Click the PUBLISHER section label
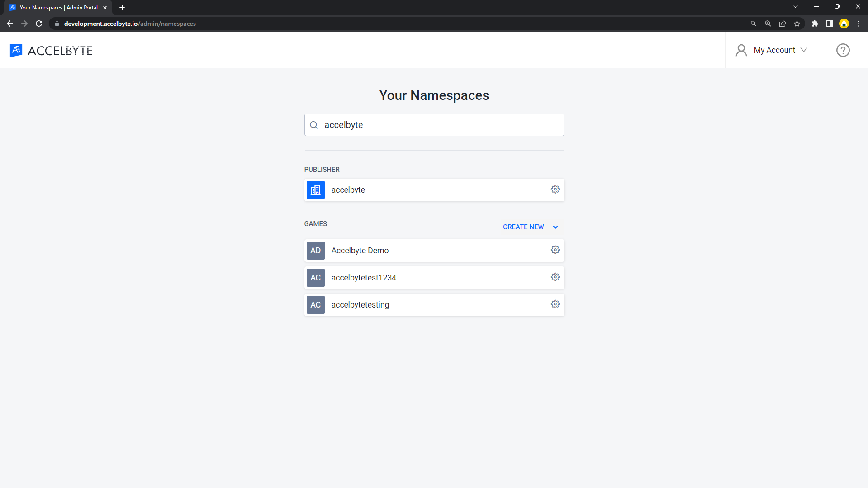Viewport: 868px width, 488px height. click(322, 170)
